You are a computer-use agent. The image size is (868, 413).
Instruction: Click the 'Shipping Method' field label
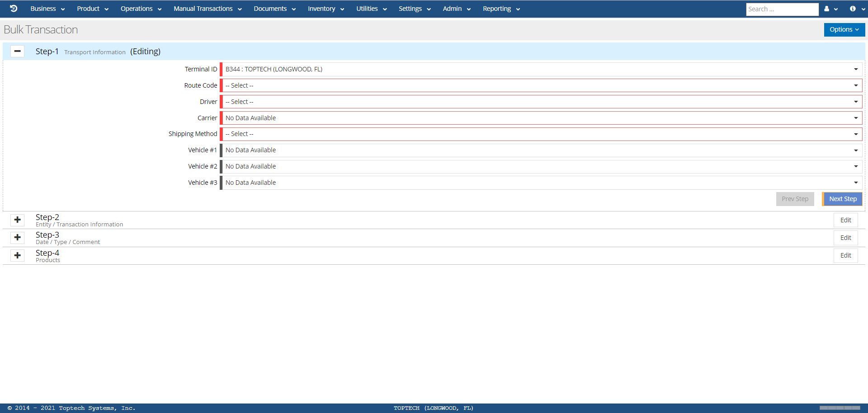[x=193, y=134]
